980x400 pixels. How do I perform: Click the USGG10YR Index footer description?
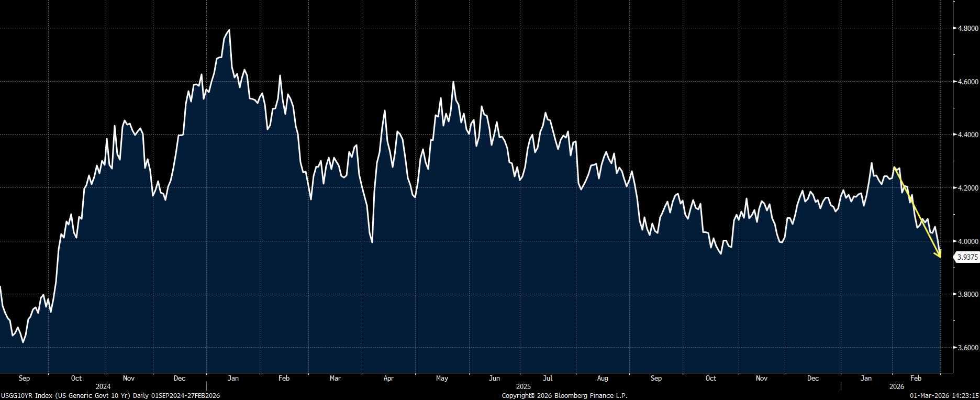[110, 396]
